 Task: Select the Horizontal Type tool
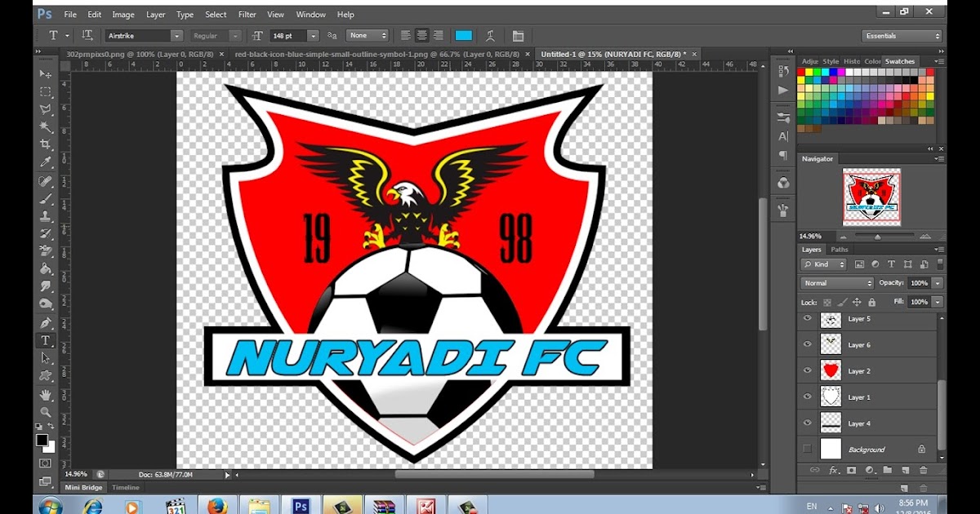tap(46, 340)
